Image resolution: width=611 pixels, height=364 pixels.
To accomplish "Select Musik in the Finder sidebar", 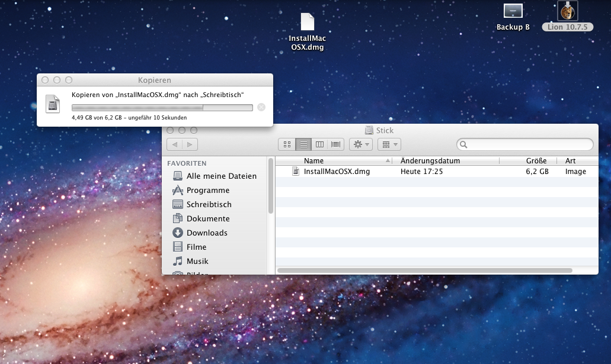I will point(197,261).
